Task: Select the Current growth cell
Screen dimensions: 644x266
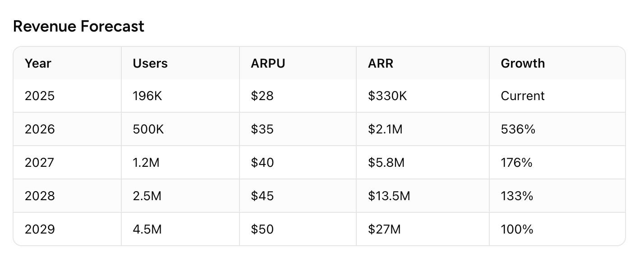Action: 523,96
